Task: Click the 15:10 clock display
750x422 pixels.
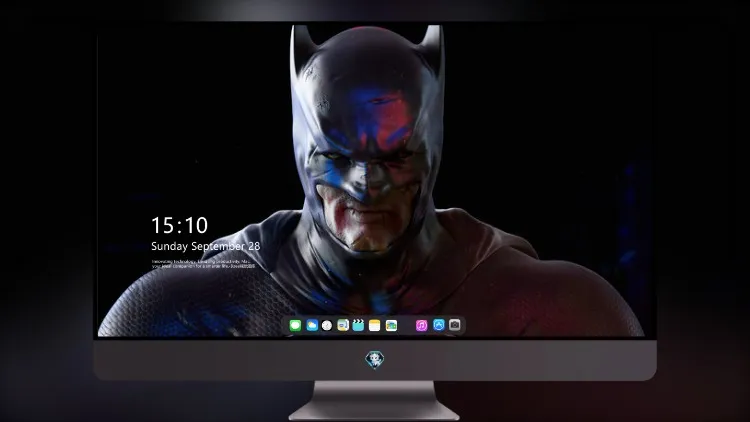Action: [x=180, y=225]
